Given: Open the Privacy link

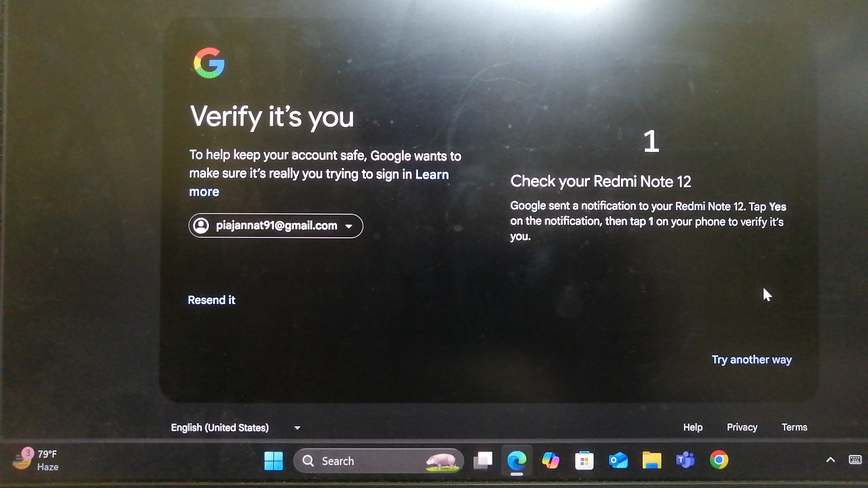Looking at the screenshot, I should (x=742, y=427).
